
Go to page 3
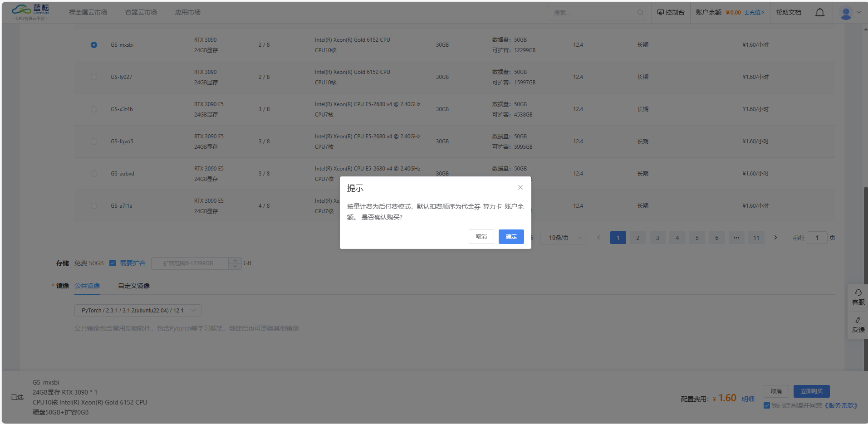pos(657,238)
